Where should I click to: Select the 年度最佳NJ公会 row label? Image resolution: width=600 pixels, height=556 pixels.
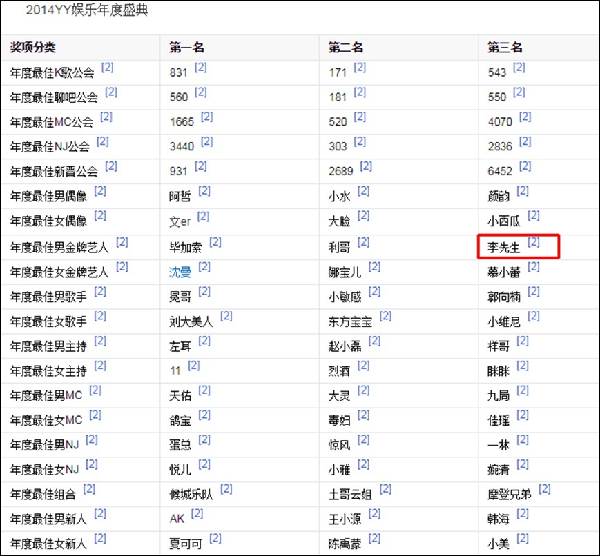(x=50, y=147)
